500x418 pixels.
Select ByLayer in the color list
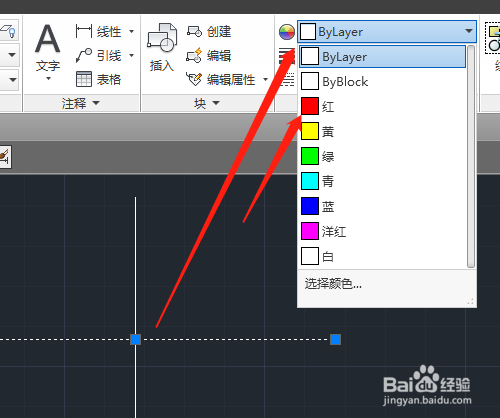point(383,57)
